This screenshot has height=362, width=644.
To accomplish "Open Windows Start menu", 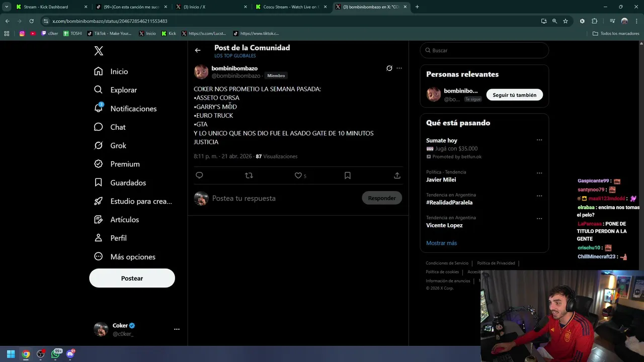I will (x=11, y=354).
